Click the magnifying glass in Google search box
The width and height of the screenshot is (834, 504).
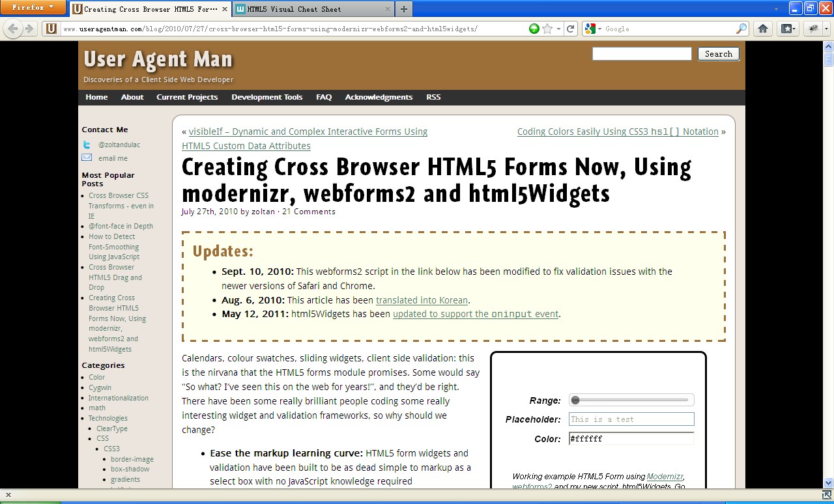tap(741, 29)
